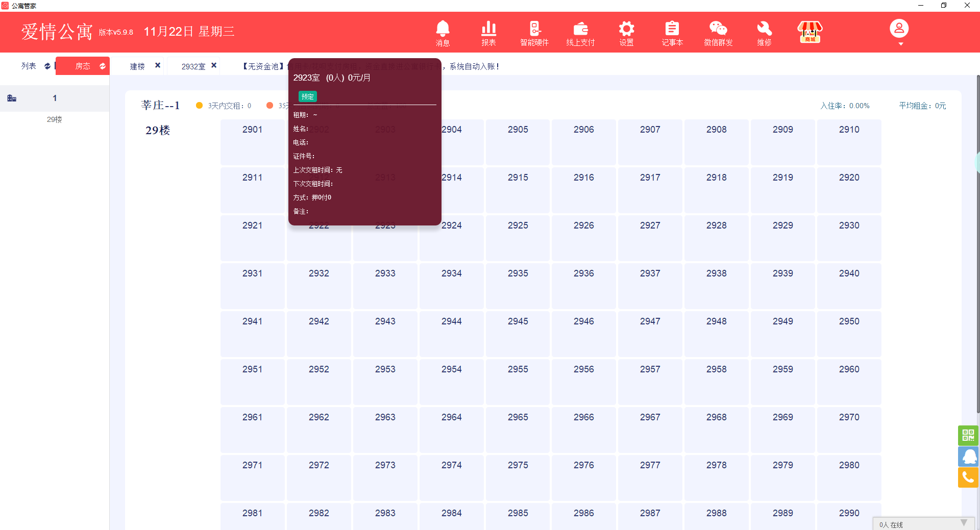Open room 2921
This screenshot has width=980, height=530.
point(253,238)
